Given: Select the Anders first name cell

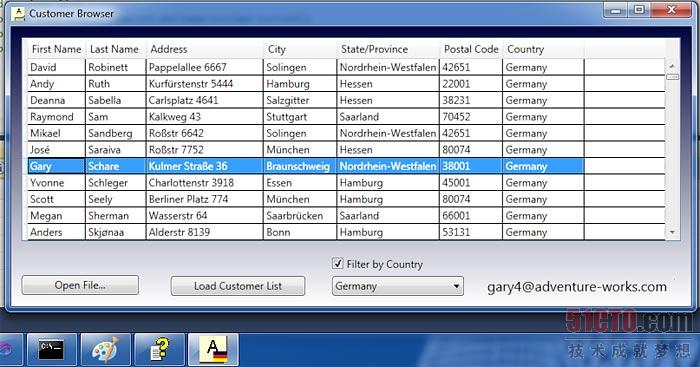Looking at the screenshot, I should click(56, 232).
